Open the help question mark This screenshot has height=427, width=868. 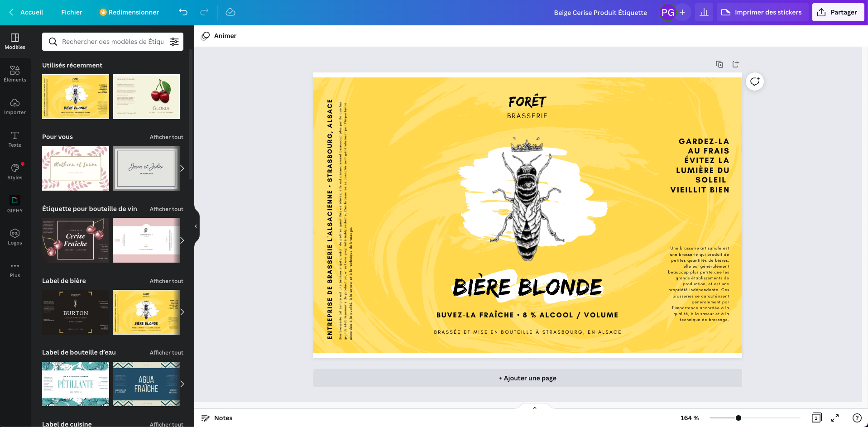coord(857,418)
